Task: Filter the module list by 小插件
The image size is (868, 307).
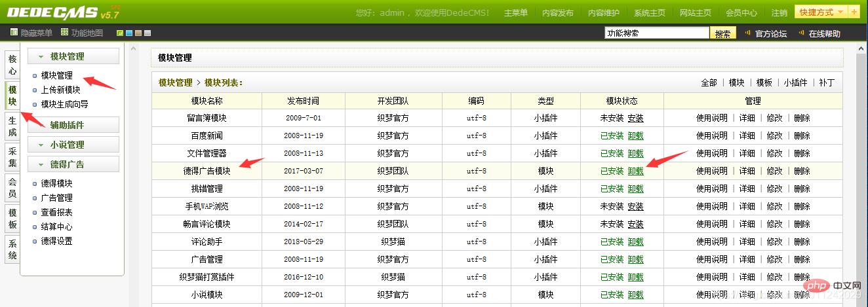Action: 795,82
